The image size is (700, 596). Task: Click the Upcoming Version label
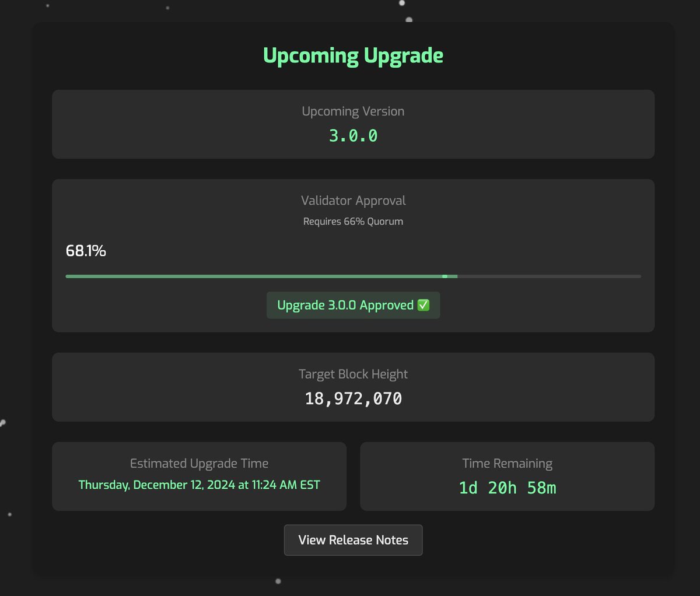[x=353, y=111]
